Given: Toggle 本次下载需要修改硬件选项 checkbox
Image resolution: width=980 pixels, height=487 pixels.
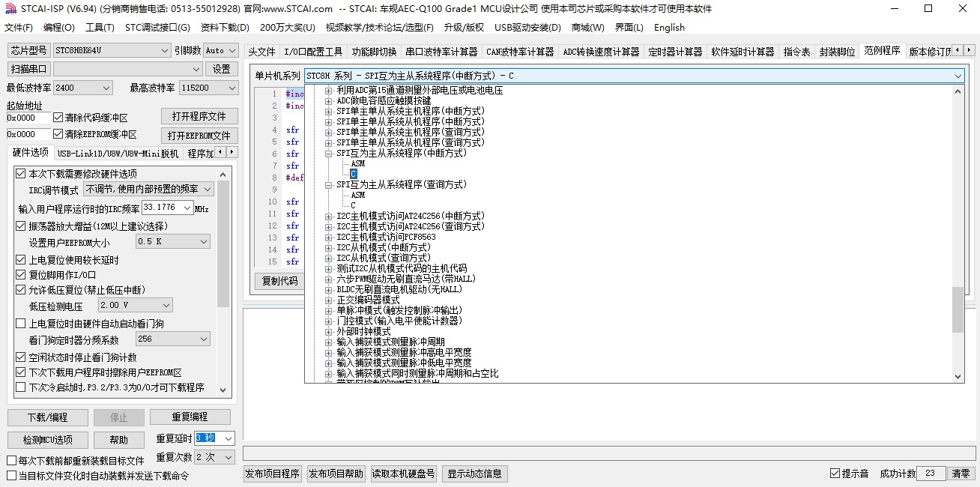Looking at the screenshot, I should click(21, 174).
